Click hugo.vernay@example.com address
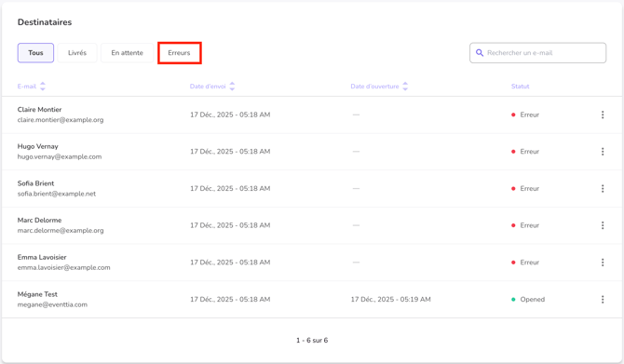 [60, 156]
